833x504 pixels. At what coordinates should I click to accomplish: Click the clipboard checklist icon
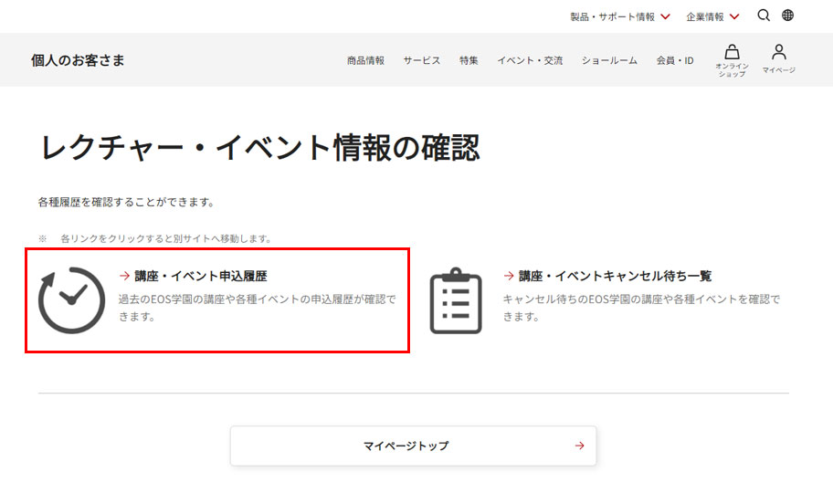tap(456, 300)
